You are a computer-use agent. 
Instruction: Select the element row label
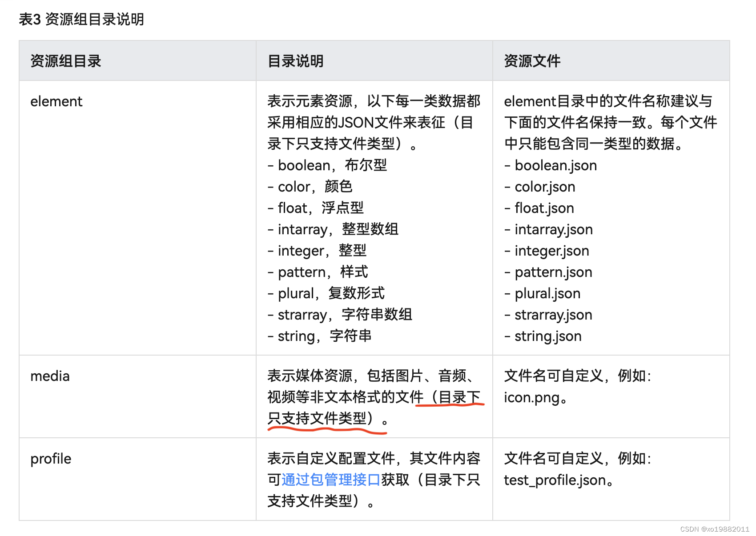click(x=56, y=101)
